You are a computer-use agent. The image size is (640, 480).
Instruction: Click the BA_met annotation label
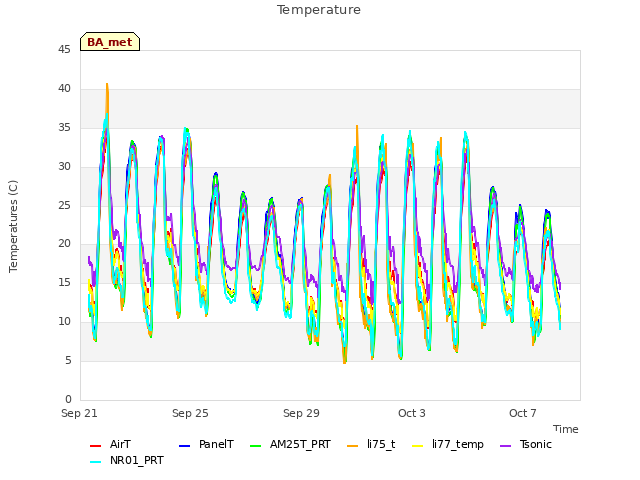[110, 42]
